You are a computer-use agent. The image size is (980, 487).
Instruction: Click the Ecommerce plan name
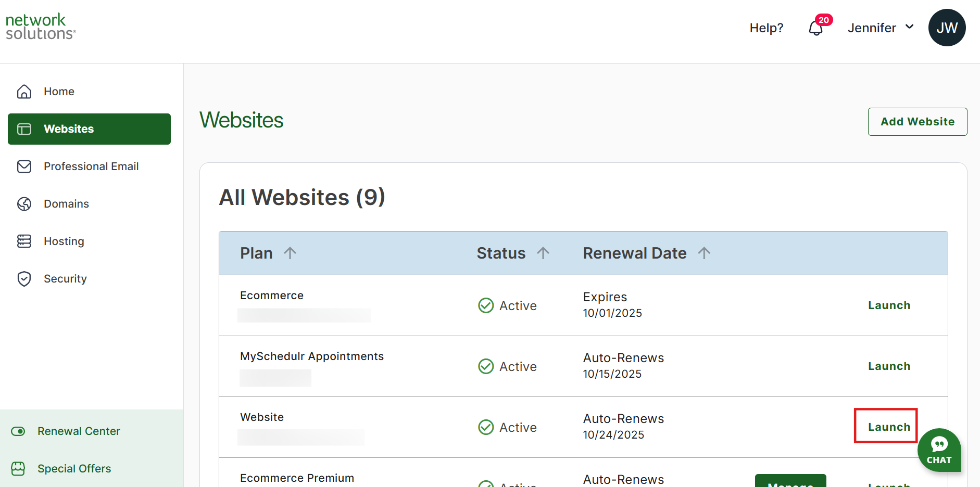click(272, 296)
